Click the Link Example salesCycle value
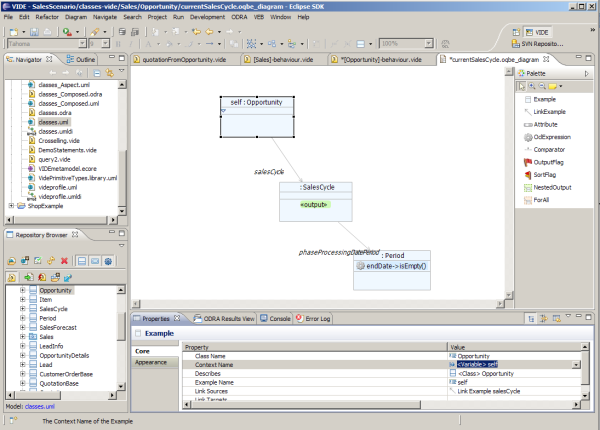This screenshot has width=600, height=430. (488, 391)
